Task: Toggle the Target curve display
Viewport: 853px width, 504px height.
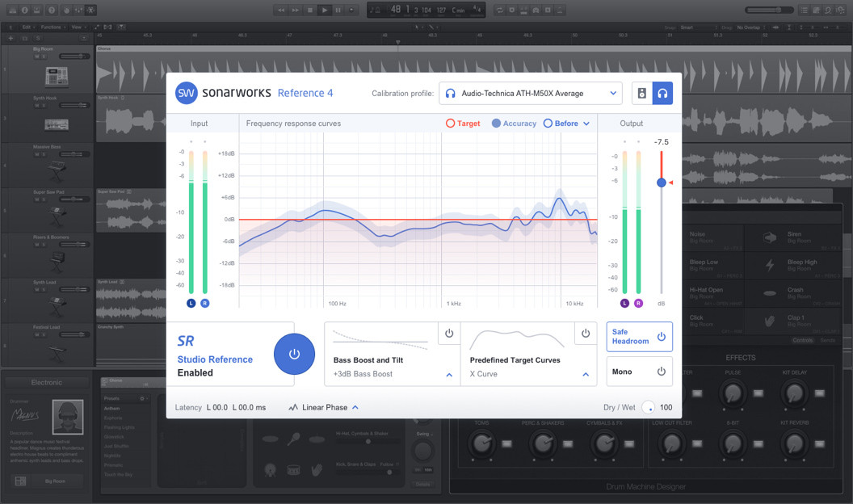Action: 463,124
